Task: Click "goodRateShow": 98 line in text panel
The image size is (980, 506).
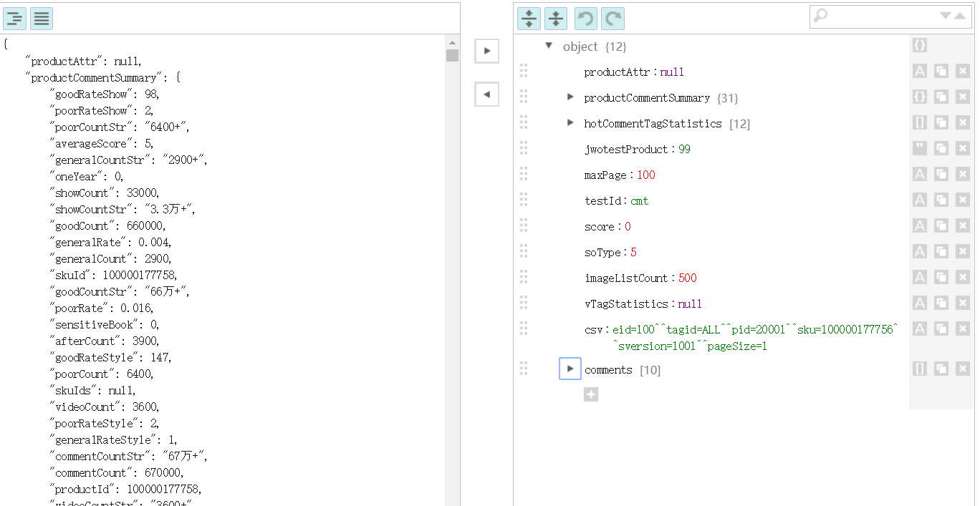Action: (105, 94)
